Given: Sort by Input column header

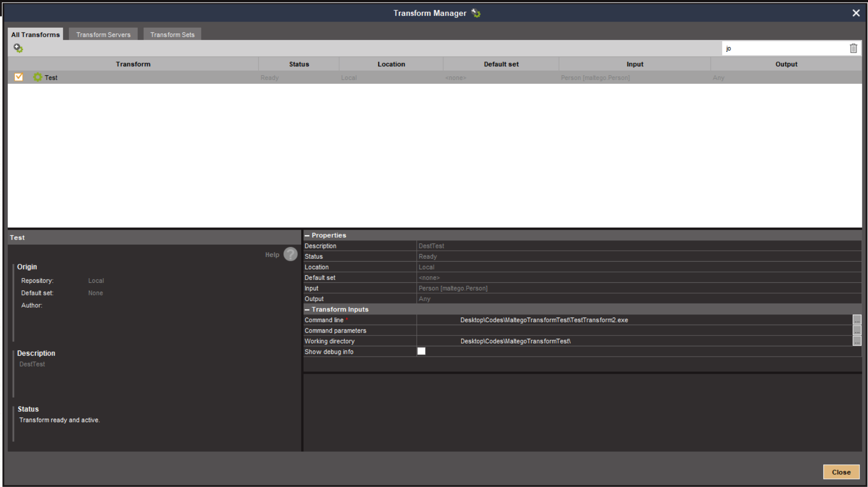Looking at the screenshot, I should [x=635, y=64].
